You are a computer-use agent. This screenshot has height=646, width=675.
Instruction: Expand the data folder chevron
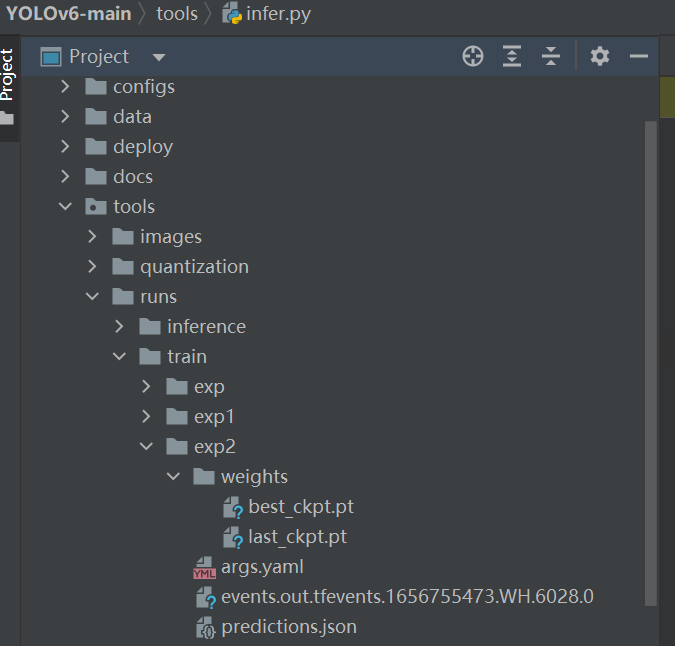[x=65, y=117]
